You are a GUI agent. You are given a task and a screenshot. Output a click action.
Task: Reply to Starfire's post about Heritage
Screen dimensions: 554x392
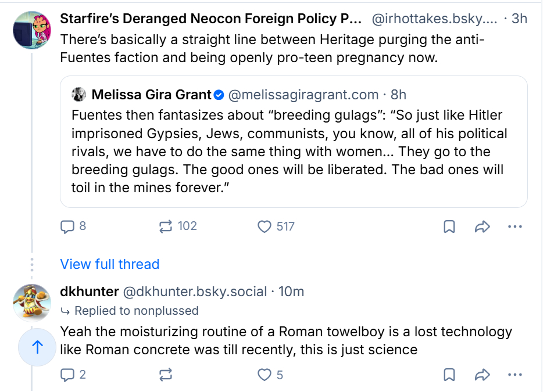point(69,226)
